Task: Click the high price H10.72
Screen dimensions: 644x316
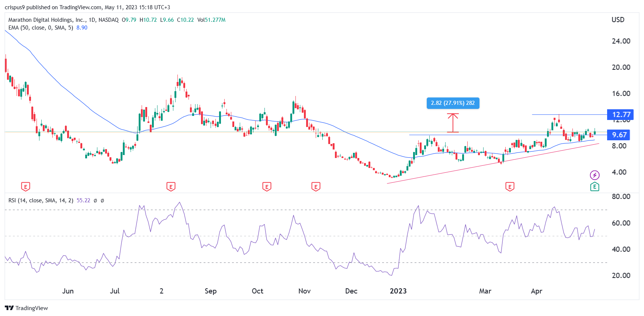Action: click(x=148, y=20)
